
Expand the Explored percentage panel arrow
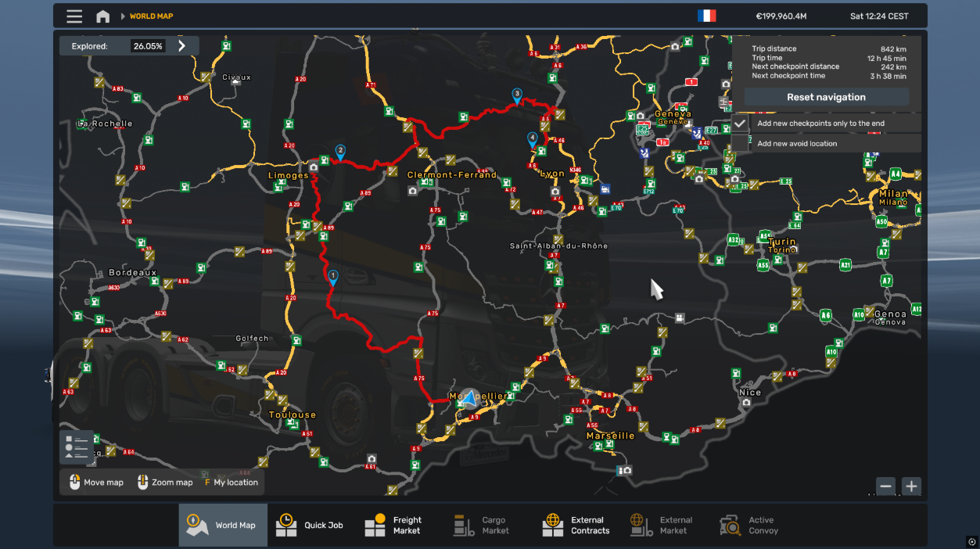tap(182, 46)
